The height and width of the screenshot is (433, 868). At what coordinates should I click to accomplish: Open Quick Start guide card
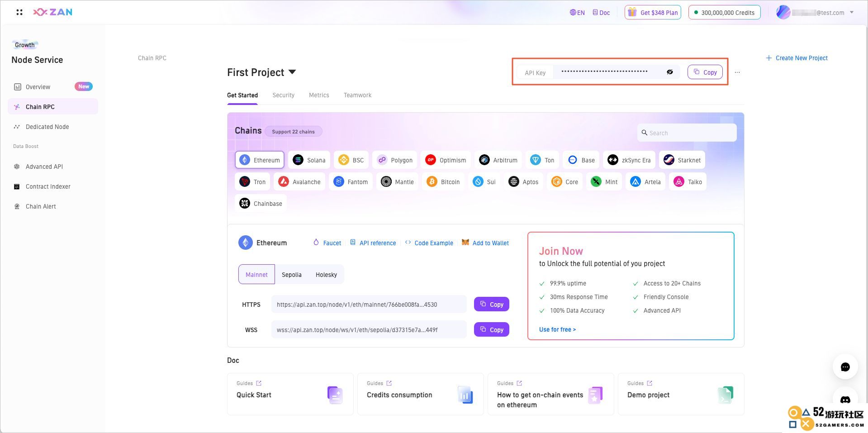(290, 394)
